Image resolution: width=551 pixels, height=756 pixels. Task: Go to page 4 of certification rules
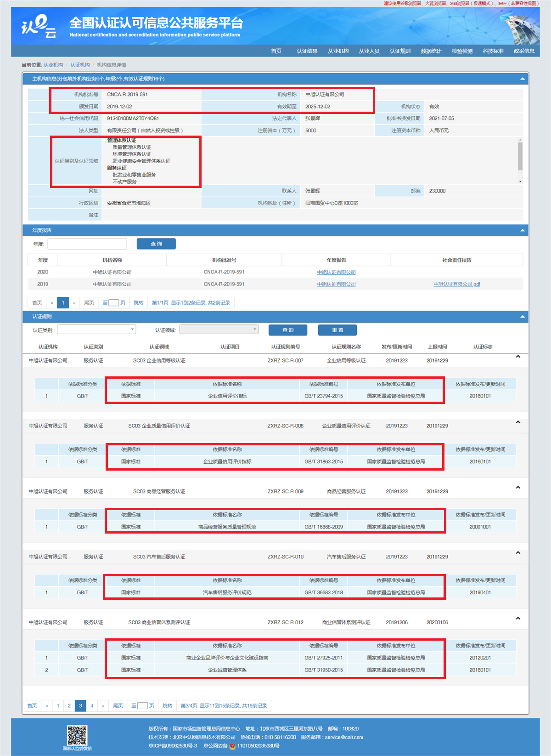pyautogui.click(x=92, y=706)
